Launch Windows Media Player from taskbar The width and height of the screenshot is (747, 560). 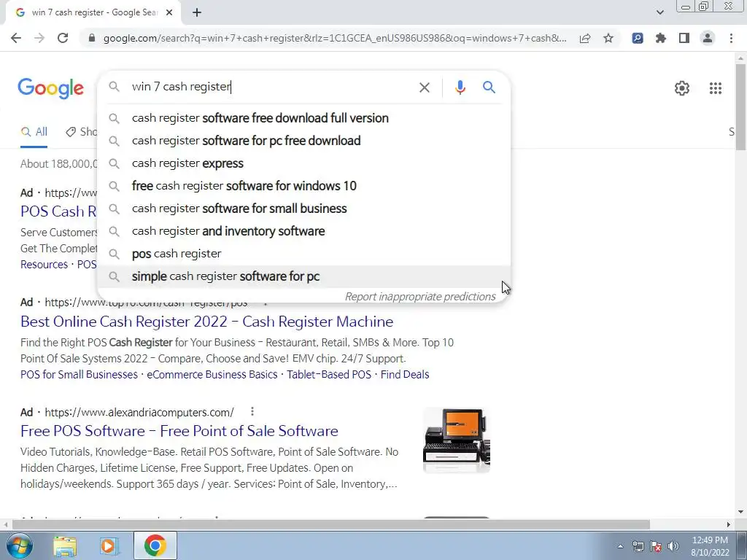click(109, 546)
